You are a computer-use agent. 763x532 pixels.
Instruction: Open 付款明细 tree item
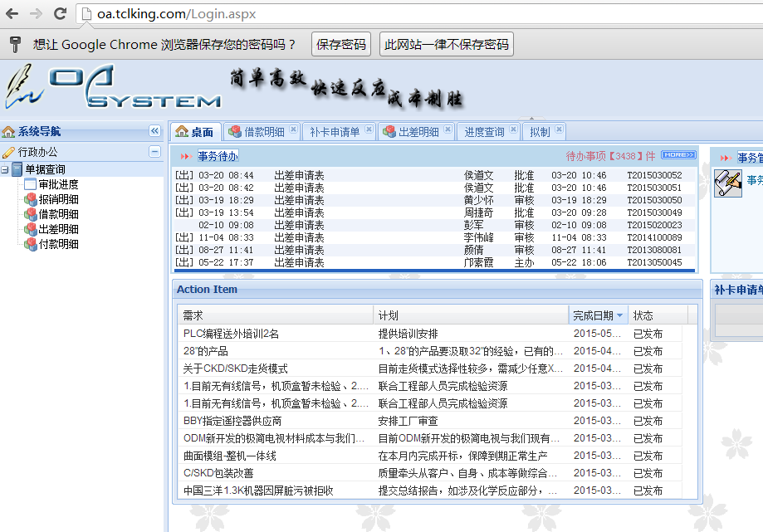point(58,244)
